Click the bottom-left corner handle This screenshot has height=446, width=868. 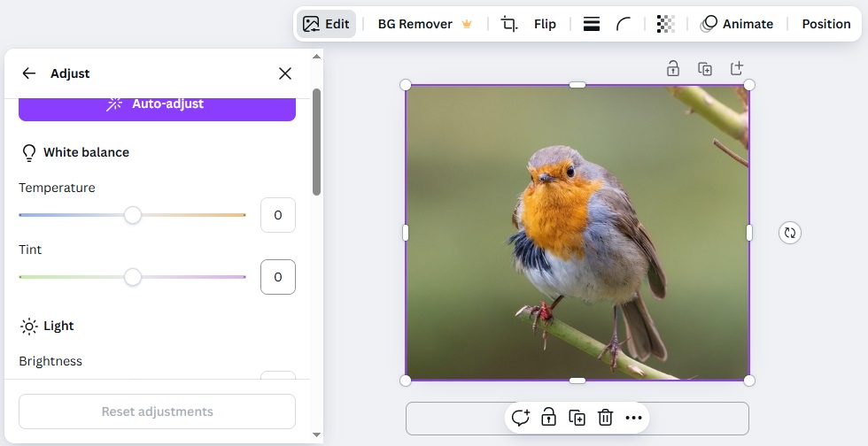point(406,381)
